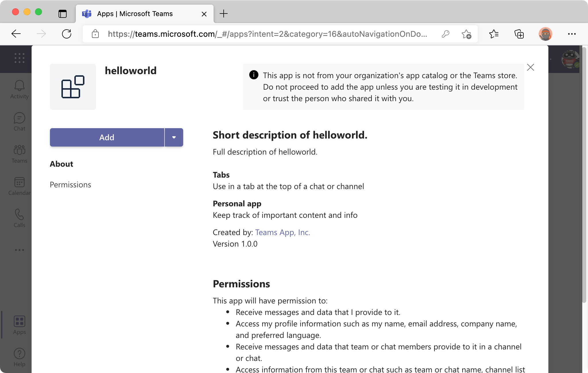The height and width of the screenshot is (373, 588).
Task: Click the browser collections icon
Action: click(x=519, y=34)
